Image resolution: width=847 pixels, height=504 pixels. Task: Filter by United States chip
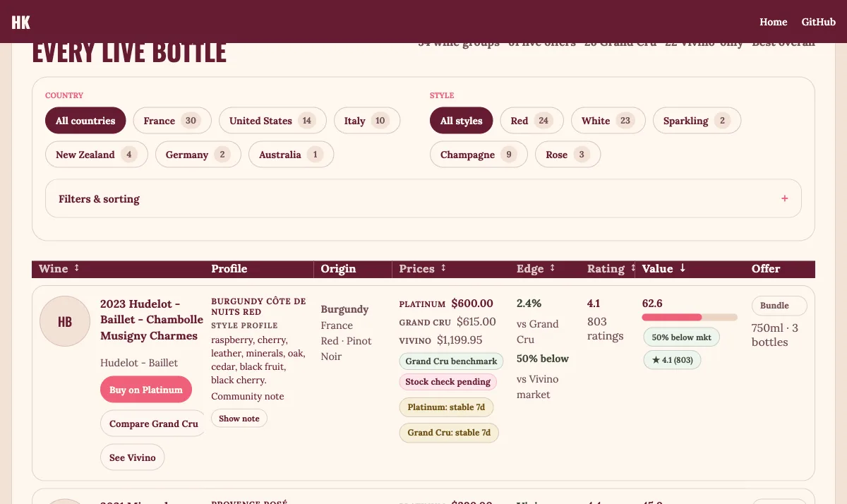tap(272, 121)
